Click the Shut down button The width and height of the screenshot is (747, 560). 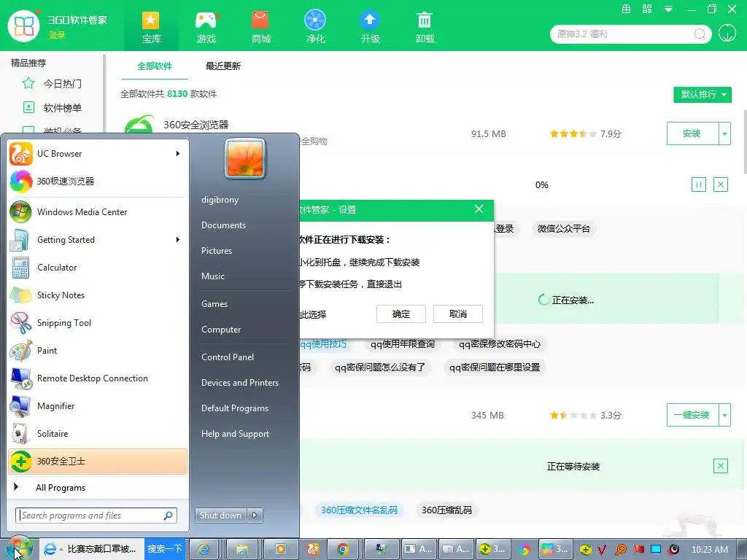221,516
